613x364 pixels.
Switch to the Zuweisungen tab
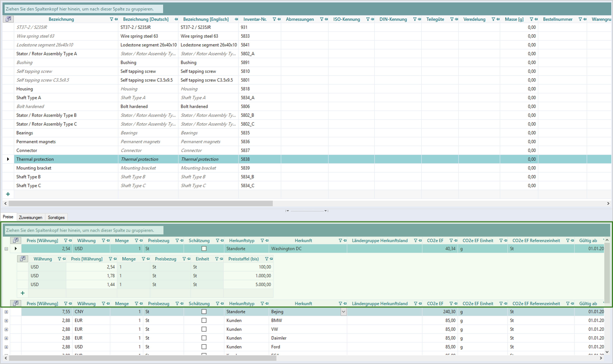[x=30, y=217]
